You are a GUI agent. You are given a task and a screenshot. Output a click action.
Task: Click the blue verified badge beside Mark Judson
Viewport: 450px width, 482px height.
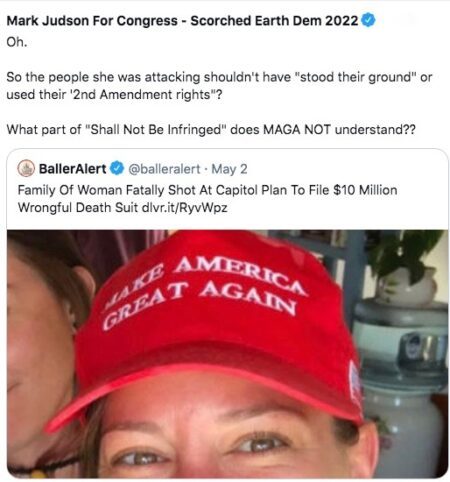pos(368,20)
